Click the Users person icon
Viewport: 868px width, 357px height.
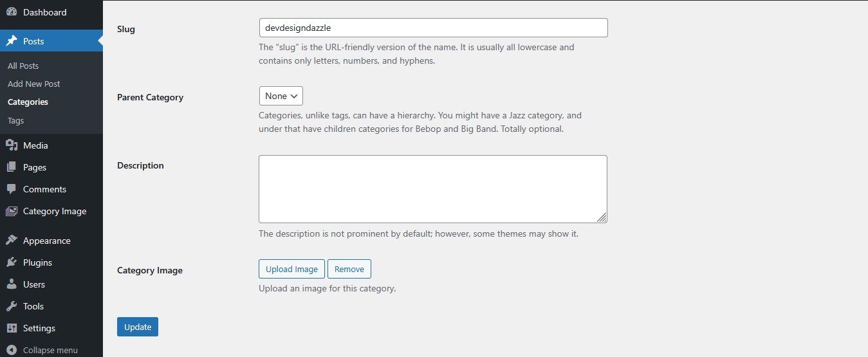[x=12, y=284]
